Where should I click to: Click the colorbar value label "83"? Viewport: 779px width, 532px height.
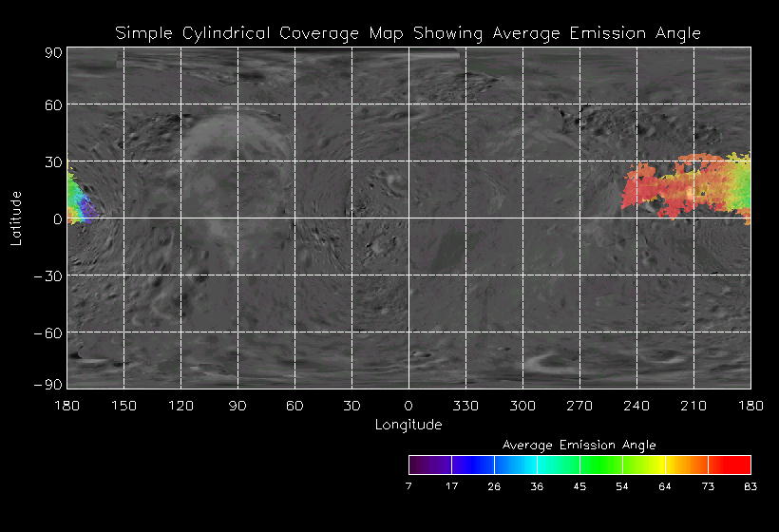[750, 486]
